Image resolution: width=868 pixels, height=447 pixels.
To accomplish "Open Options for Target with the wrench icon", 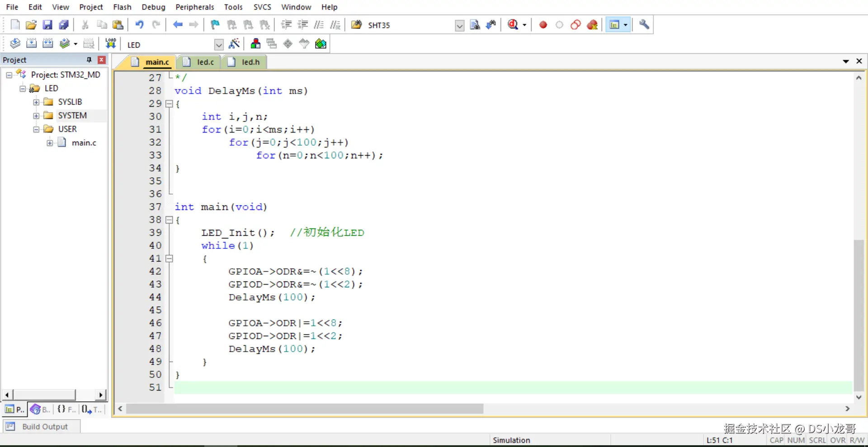I will click(644, 25).
